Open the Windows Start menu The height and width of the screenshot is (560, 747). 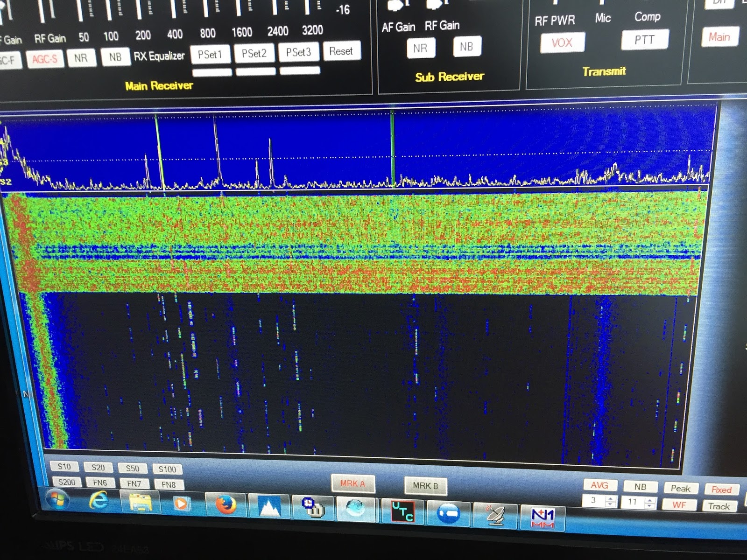[58, 499]
